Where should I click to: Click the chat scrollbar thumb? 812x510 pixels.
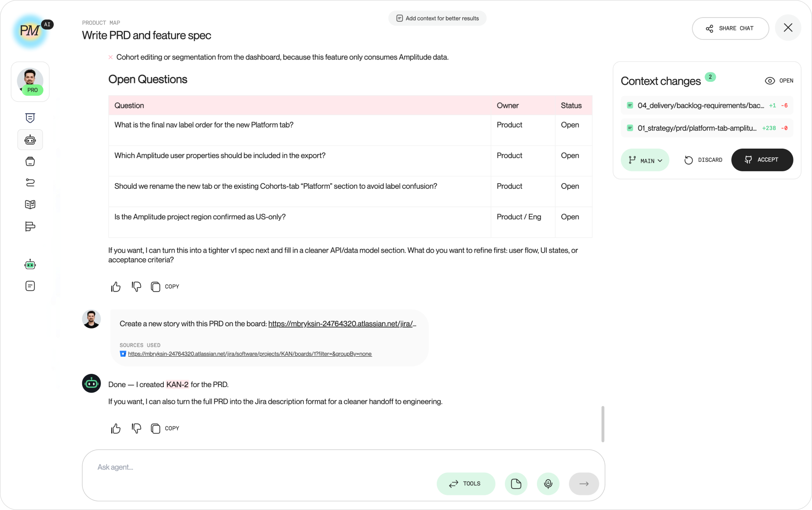[602, 424]
